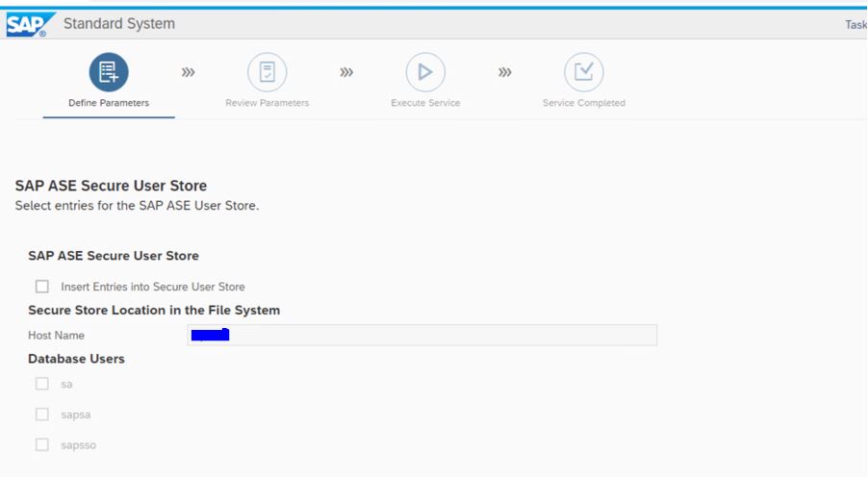This screenshot has height=479, width=868.
Task: Open the Execute Service label
Action: (425, 103)
